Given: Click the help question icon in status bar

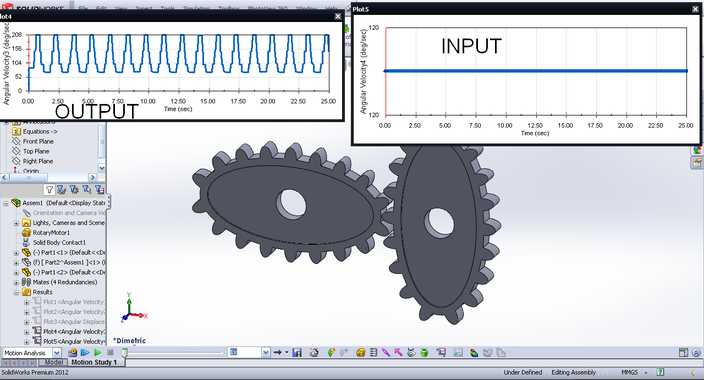Looking at the screenshot, I should pos(660,372).
